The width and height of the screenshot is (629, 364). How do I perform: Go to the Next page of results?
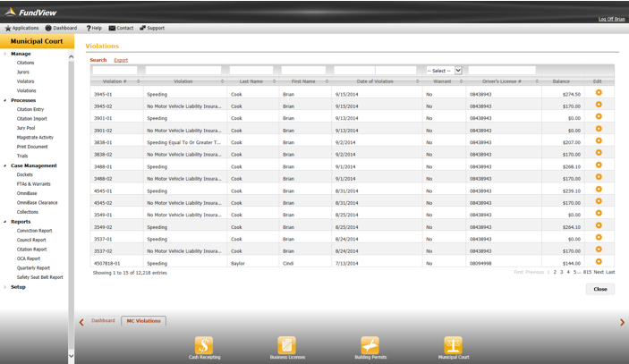(599, 272)
